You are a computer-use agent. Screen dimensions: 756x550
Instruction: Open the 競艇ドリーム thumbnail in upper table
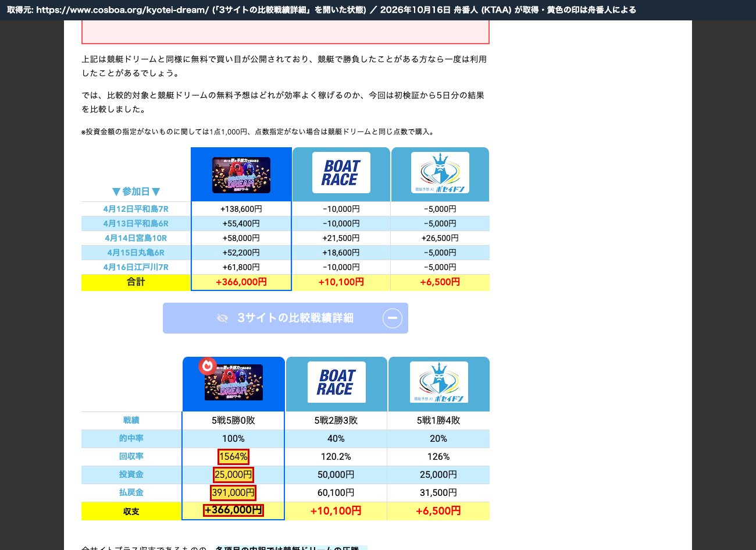(241, 175)
